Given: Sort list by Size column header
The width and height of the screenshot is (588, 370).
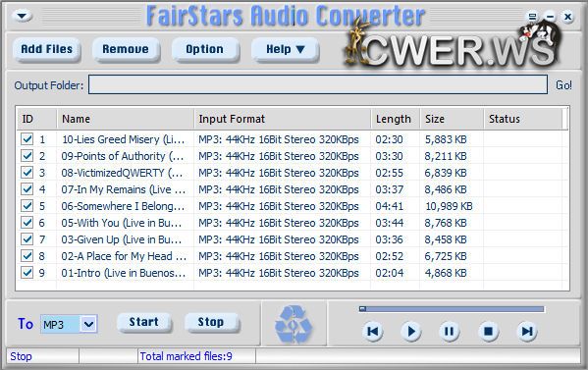Looking at the screenshot, I should (x=452, y=119).
